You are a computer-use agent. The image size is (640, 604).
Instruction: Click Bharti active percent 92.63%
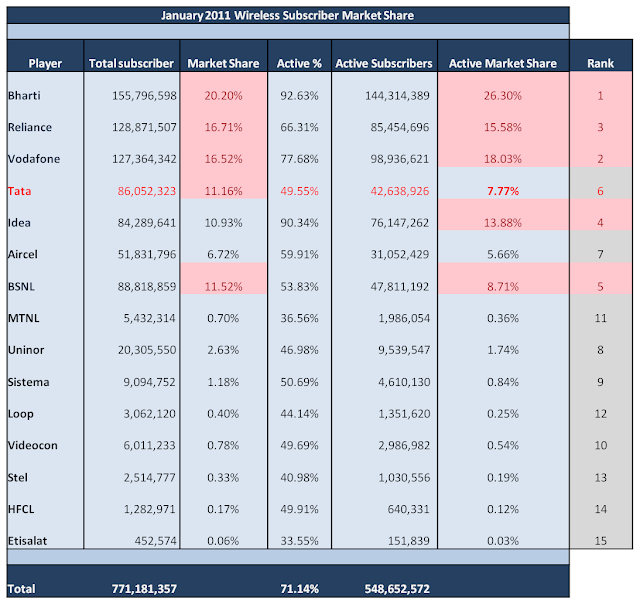point(299,95)
